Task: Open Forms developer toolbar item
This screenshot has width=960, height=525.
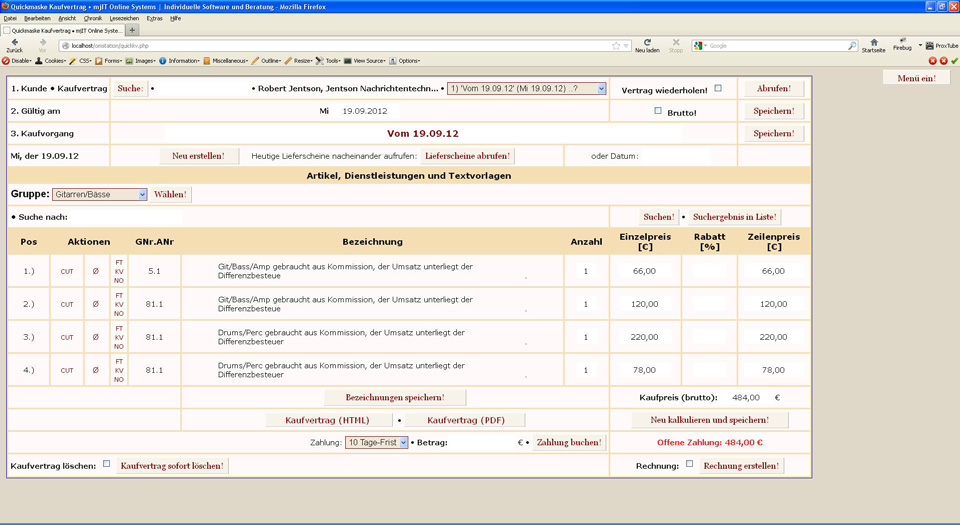Action: [x=109, y=61]
